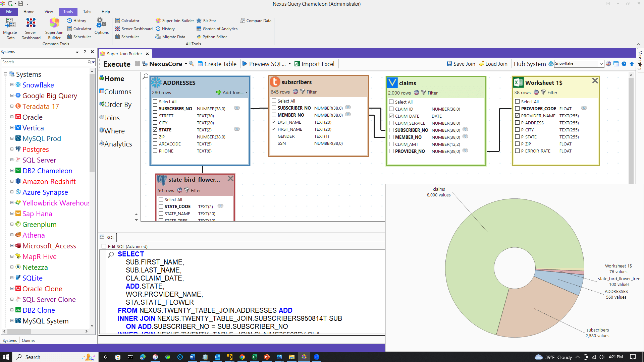
Task: Switch to the Queries tab
Action: pos(28,340)
